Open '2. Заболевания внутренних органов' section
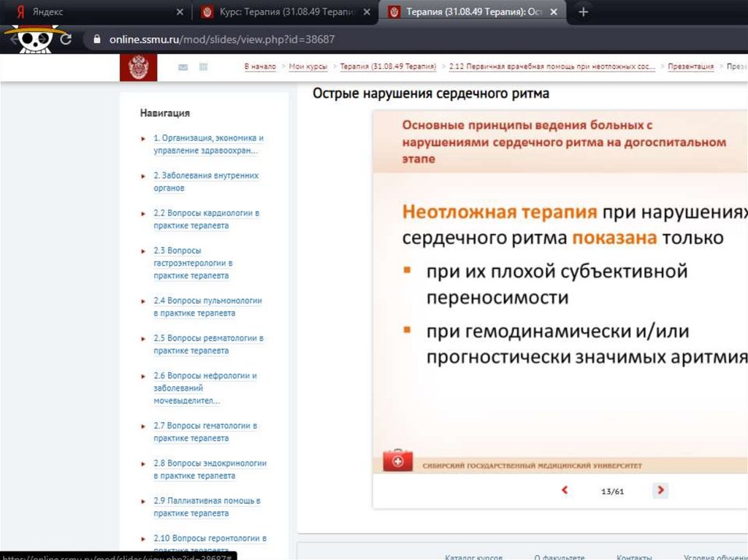Image resolution: width=748 pixels, height=560 pixels. (x=206, y=182)
